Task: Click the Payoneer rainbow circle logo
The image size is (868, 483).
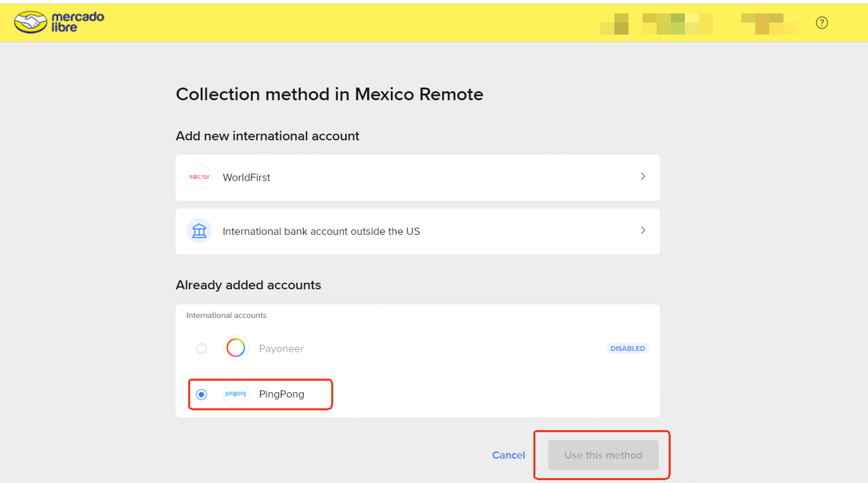Action: pos(235,348)
